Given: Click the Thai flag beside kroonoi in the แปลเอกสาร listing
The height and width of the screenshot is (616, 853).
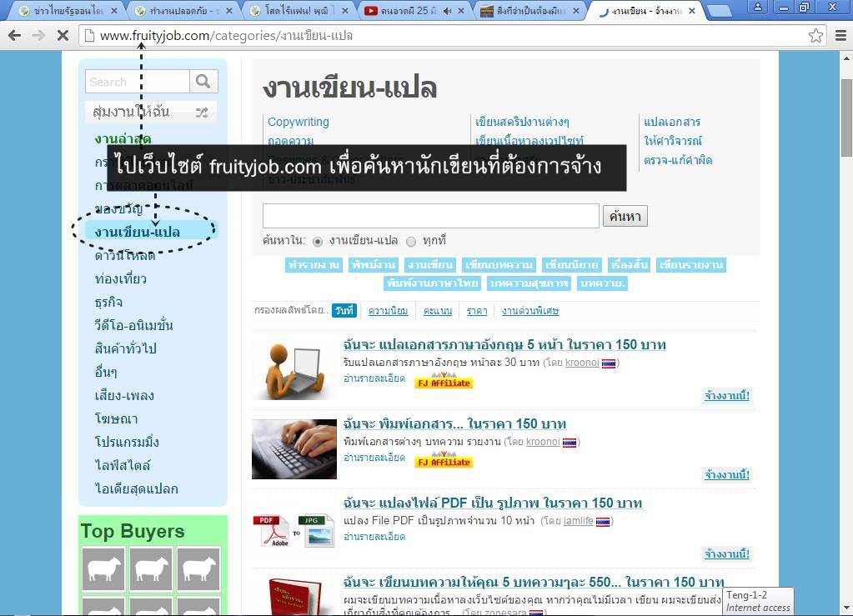Looking at the screenshot, I should coord(608,363).
